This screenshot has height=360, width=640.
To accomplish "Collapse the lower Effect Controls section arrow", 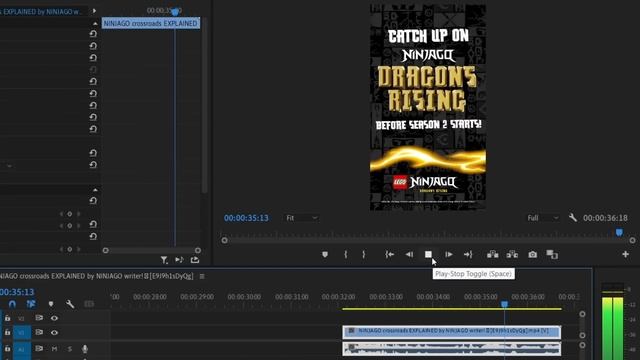I will point(95,190).
